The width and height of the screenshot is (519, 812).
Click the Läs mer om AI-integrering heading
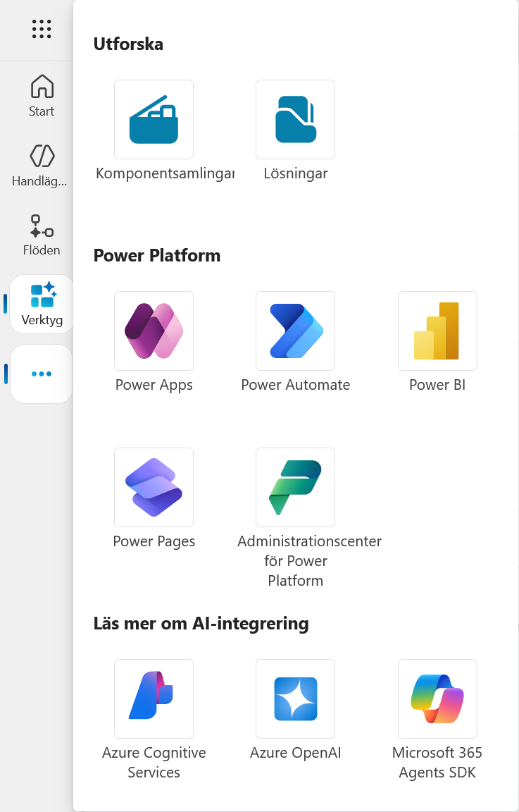point(201,624)
